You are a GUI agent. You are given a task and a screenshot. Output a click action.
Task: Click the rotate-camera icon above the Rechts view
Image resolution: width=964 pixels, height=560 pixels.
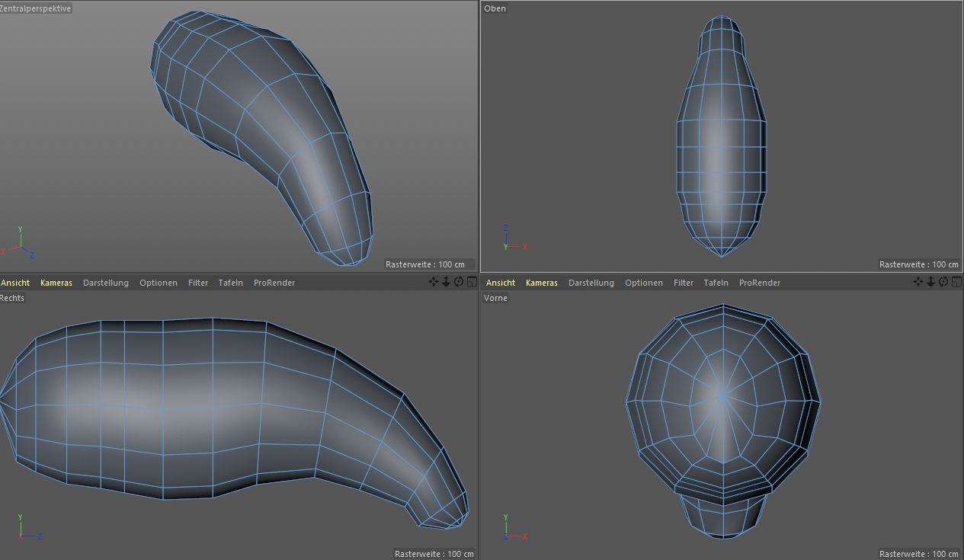(459, 282)
